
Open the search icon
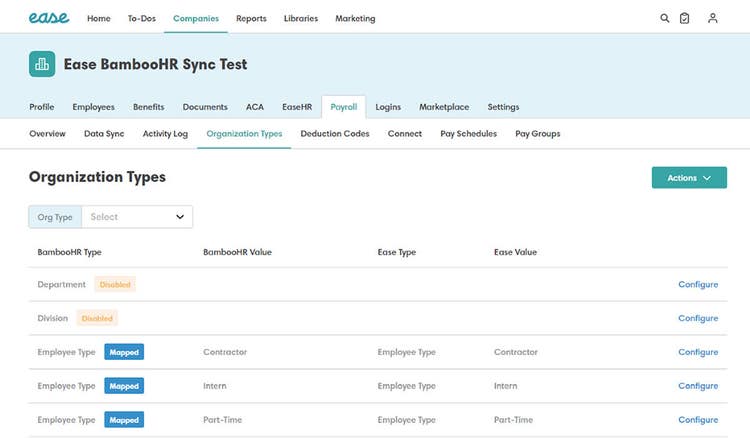click(664, 18)
